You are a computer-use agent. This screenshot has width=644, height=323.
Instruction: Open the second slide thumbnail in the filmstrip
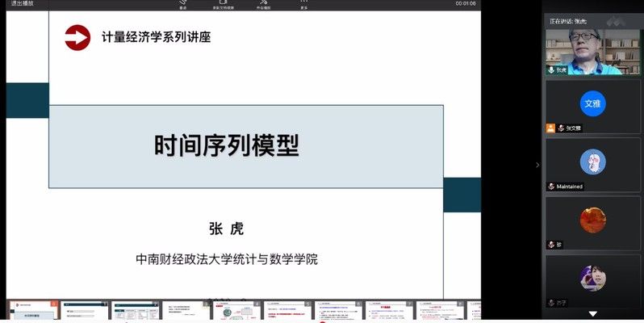pyautogui.click(x=85, y=310)
